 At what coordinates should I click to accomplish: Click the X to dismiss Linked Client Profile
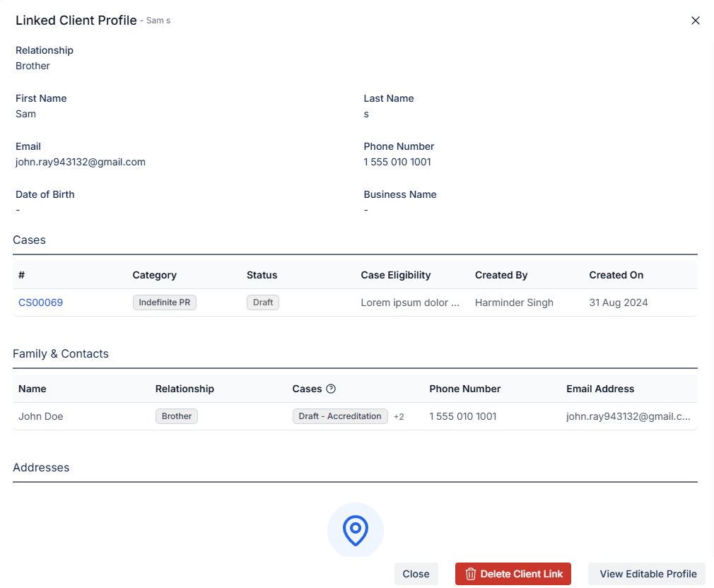pos(695,20)
